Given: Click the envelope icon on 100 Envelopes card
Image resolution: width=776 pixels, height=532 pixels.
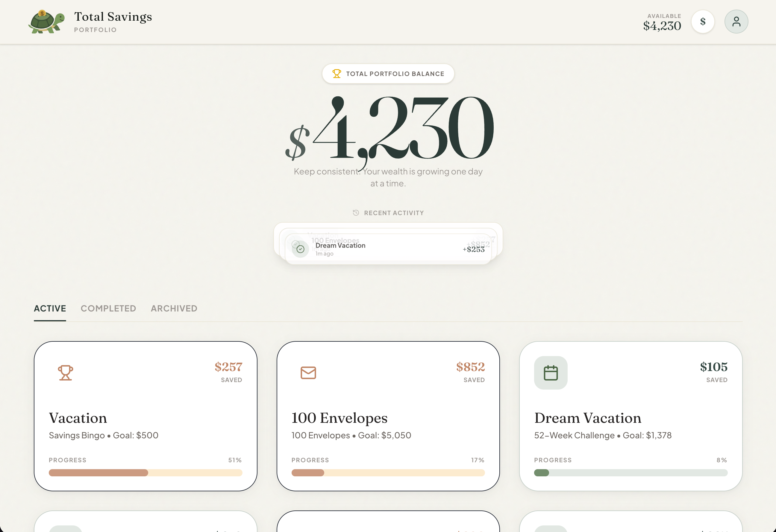Looking at the screenshot, I should tap(308, 372).
